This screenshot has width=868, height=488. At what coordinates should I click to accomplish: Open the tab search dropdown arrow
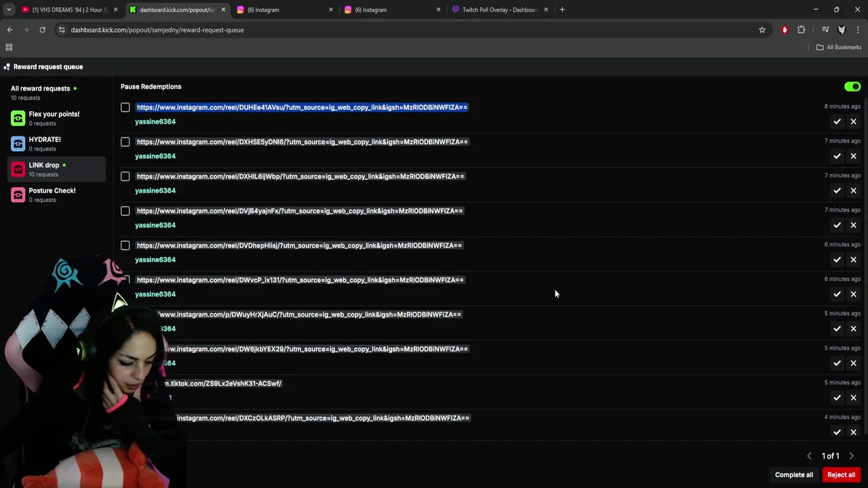pyautogui.click(x=9, y=9)
